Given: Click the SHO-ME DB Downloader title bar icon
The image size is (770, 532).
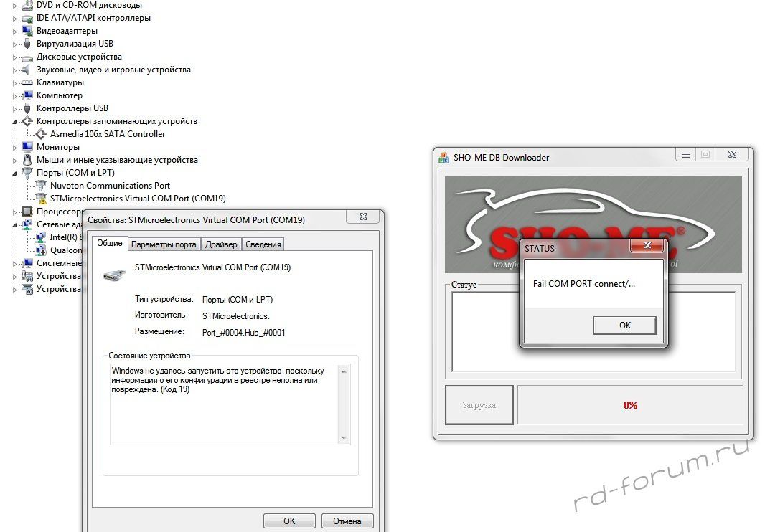Looking at the screenshot, I should point(443,158).
